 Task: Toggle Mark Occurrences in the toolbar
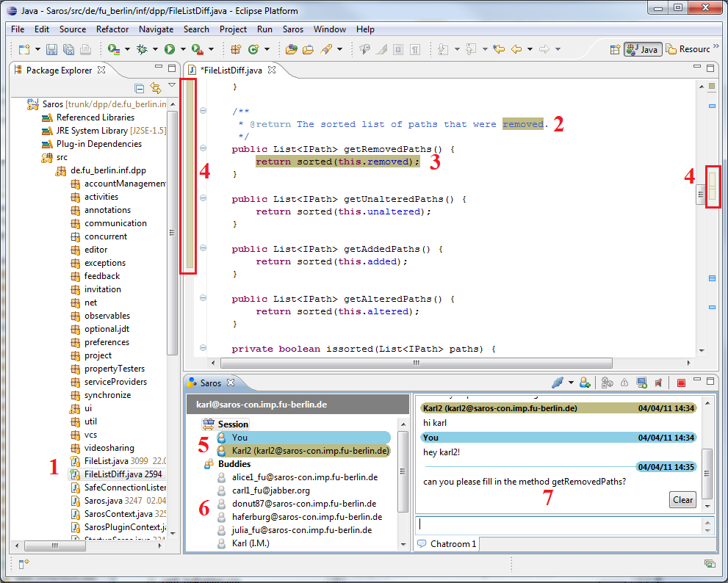tap(382, 49)
